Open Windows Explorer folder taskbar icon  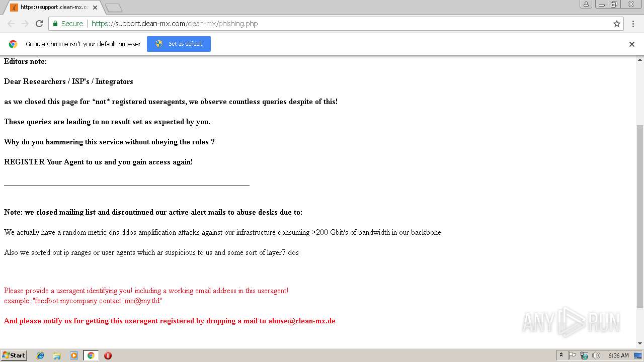[x=57, y=355]
